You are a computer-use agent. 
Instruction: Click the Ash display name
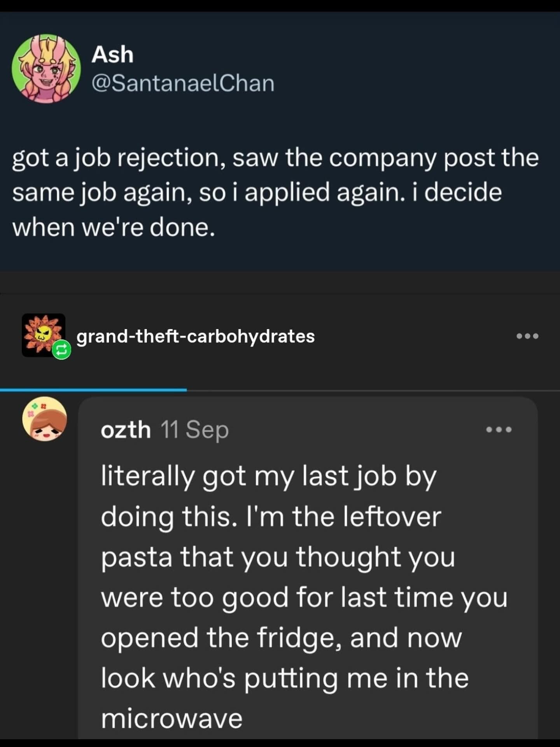pyautogui.click(x=112, y=54)
